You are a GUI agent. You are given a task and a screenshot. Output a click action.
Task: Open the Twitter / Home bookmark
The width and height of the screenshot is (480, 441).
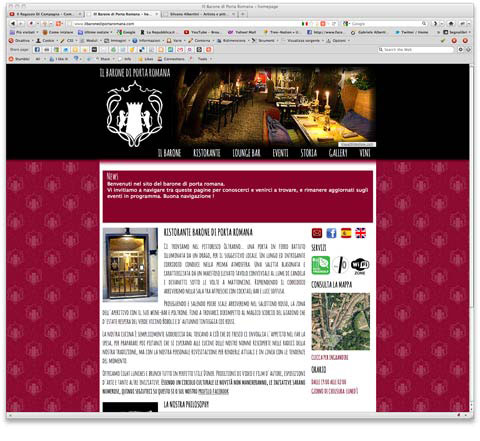pos(412,32)
